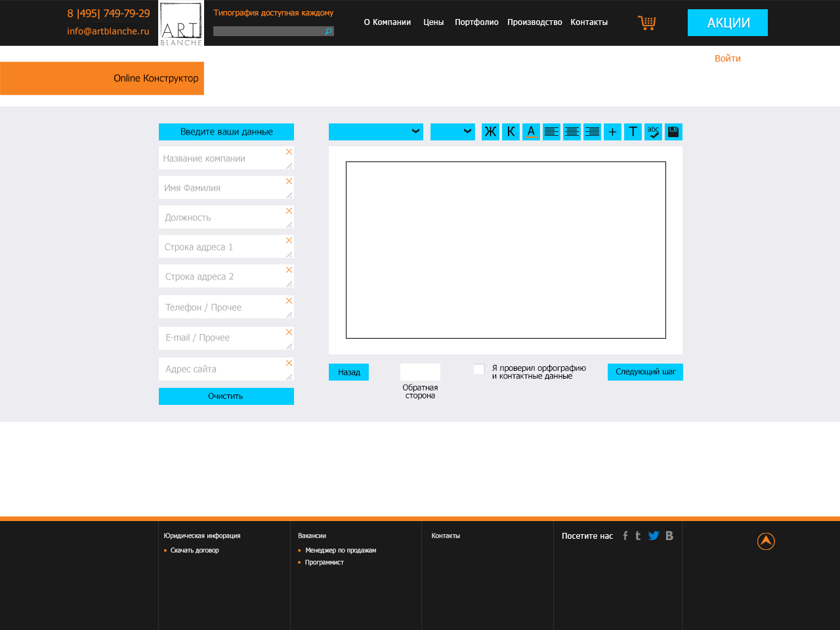
Task: Run the abc spell check tool
Action: tap(653, 132)
